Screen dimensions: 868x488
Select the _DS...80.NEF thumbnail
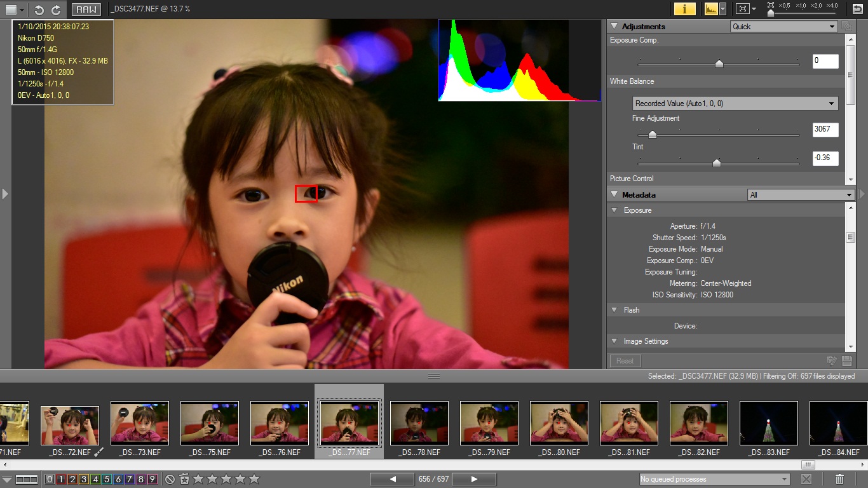pos(559,423)
